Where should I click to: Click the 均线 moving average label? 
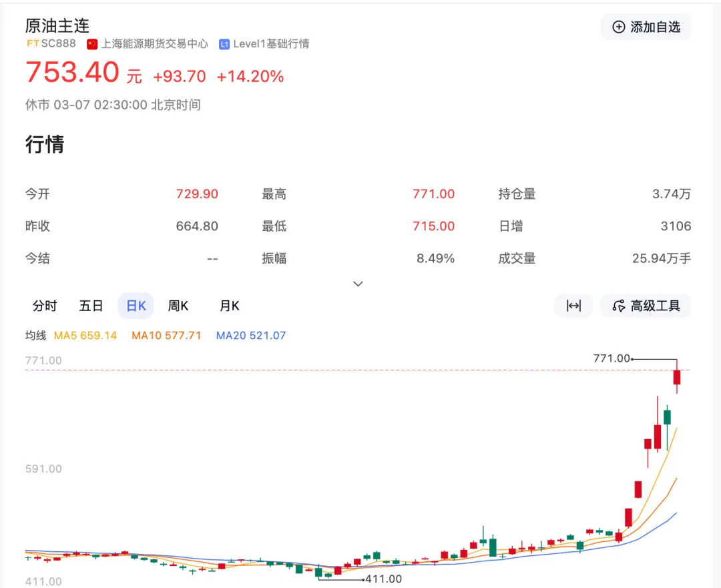click(x=36, y=336)
